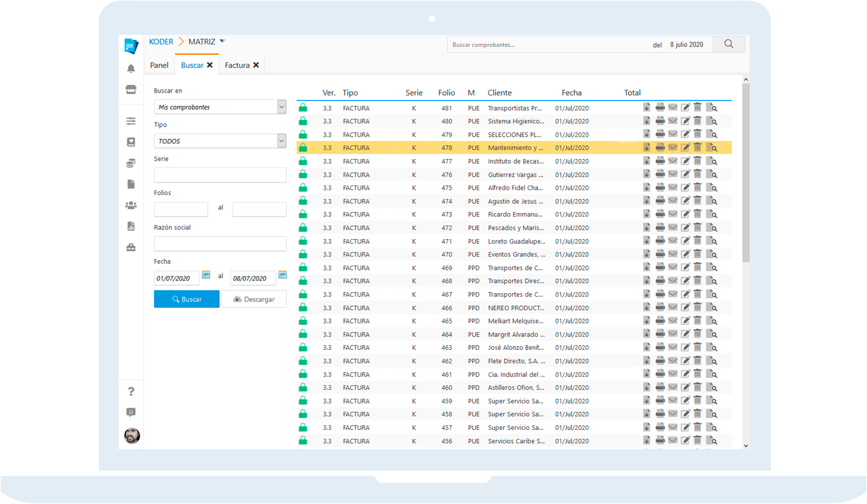This screenshot has width=867, height=504.
Task: Click the green lock of folio 468
Action: tap(303, 281)
